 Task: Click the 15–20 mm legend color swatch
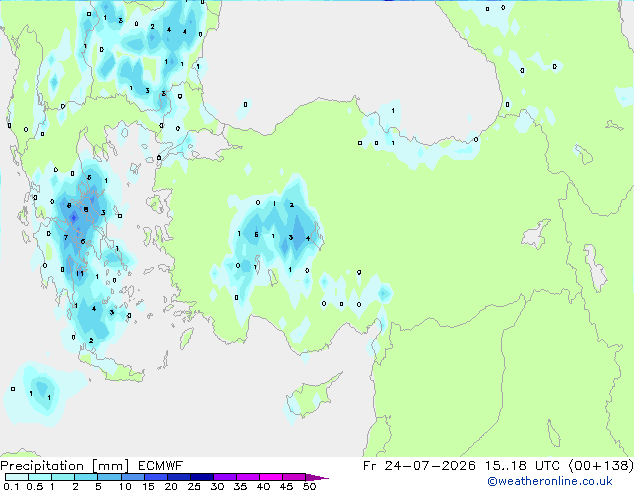155,477
